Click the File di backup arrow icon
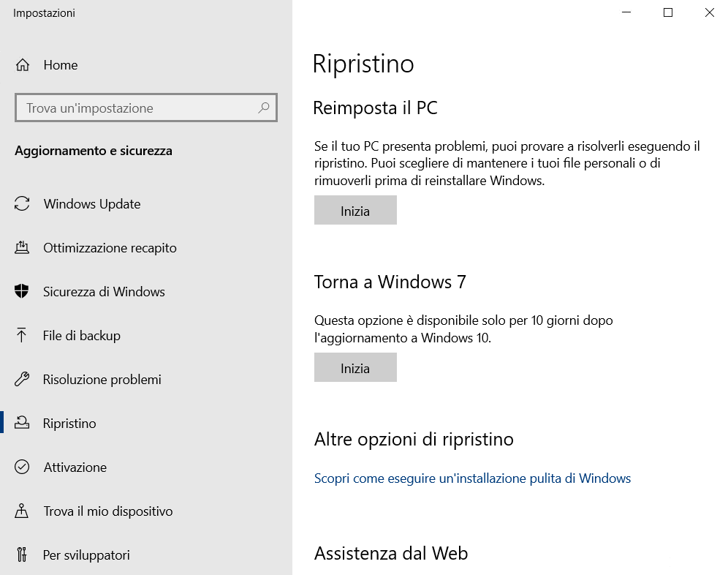 pos(23,336)
